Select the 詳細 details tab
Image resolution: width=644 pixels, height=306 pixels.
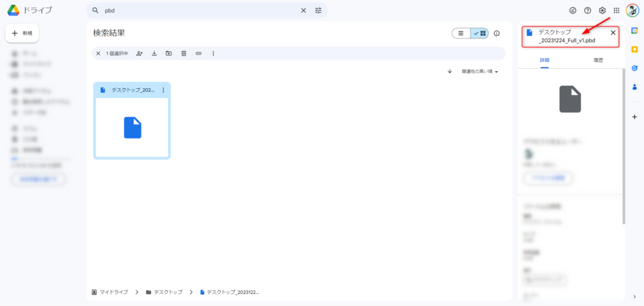tap(544, 60)
